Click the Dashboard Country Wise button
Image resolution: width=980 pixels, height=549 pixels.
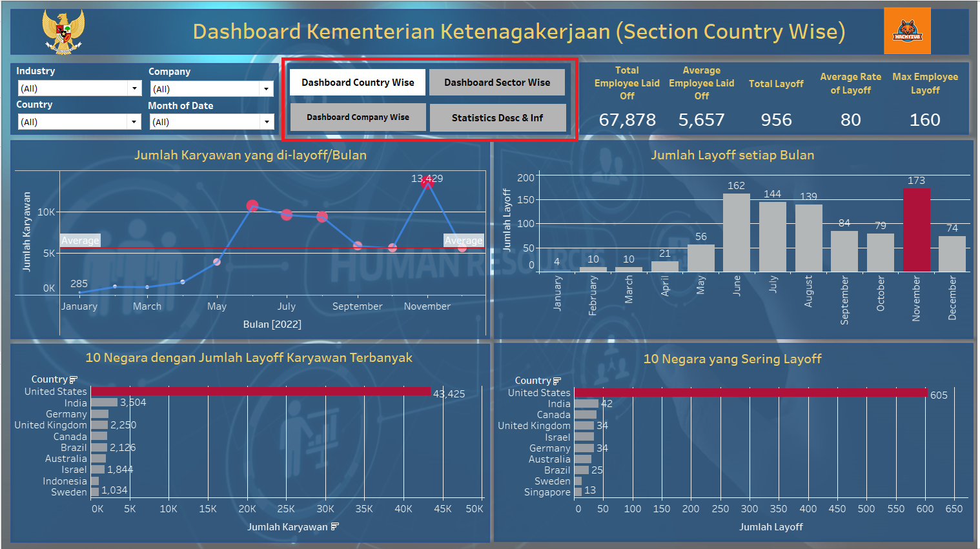tap(357, 82)
